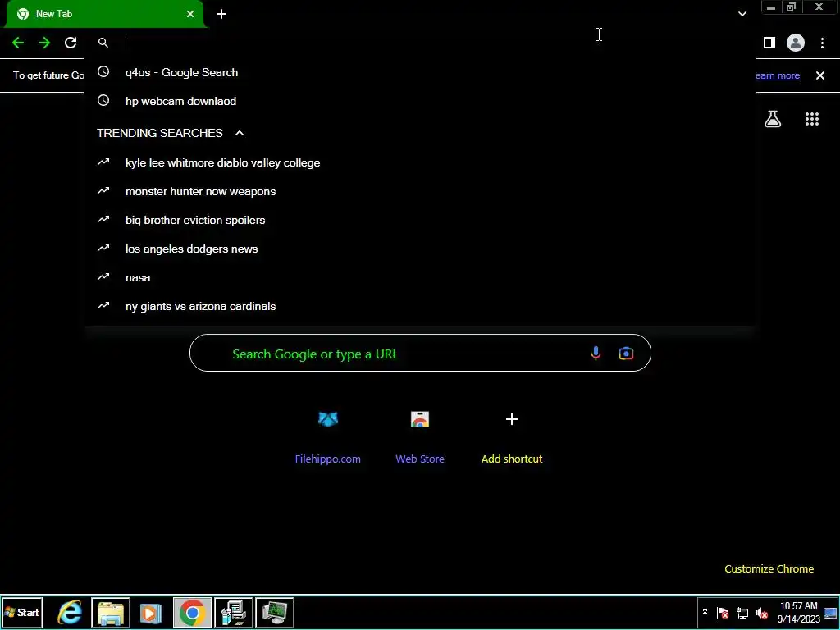Launch Internet Explorer from taskbar
Viewport: 840px width, 630px height.
[70, 612]
